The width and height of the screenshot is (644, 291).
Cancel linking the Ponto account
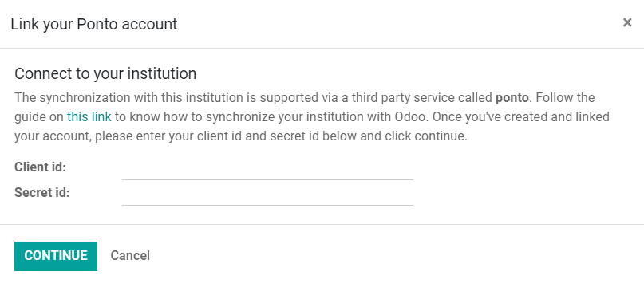click(x=130, y=256)
